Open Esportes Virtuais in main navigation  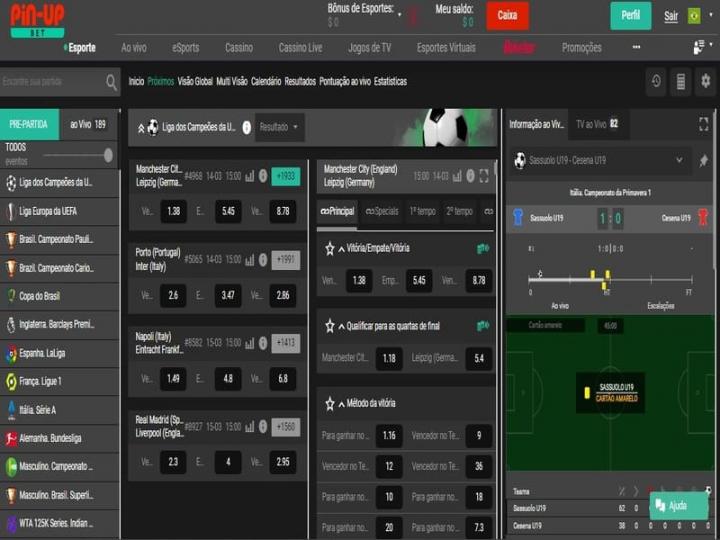point(446,48)
